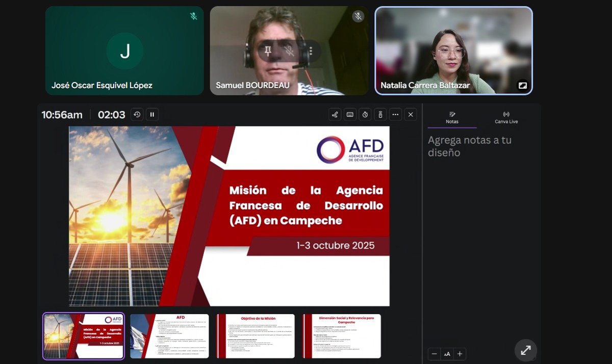Select José Oscar Esquivel López's avatar tile
Image resolution: width=612 pixels, height=364 pixels.
(124, 50)
